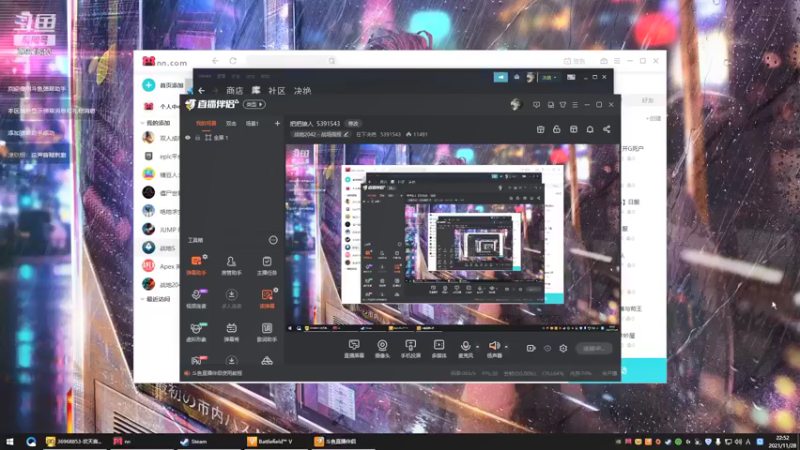Viewport: 800px width, 450px height.
Task: Click the microphone icon in the stream control bar
Action: [x=465, y=348]
